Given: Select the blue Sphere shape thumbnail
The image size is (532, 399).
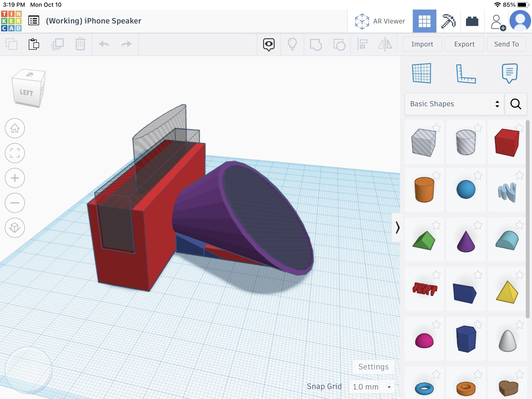Looking at the screenshot, I should pyautogui.click(x=466, y=189).
